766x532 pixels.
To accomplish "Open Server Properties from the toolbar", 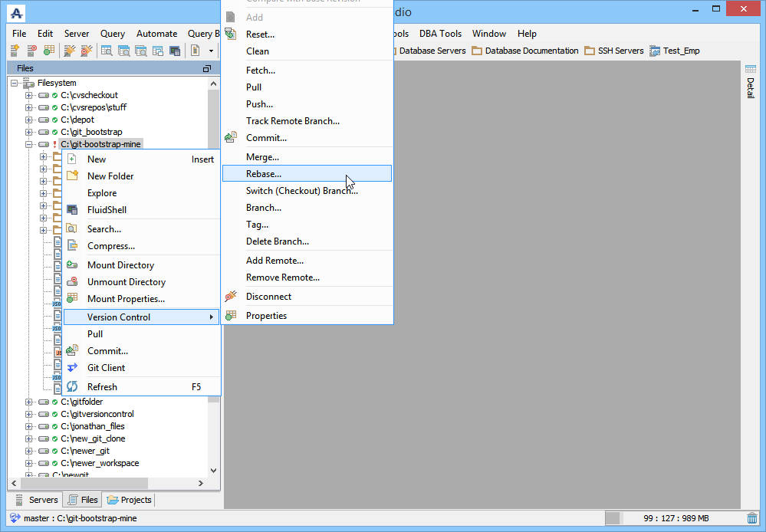I will (x=49, y=51).
